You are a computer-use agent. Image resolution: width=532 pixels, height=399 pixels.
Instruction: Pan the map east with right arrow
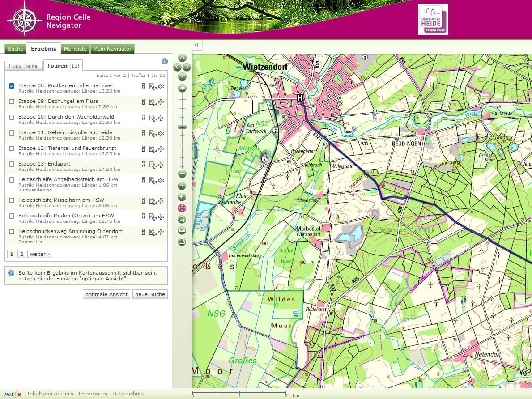coord(187,67)
